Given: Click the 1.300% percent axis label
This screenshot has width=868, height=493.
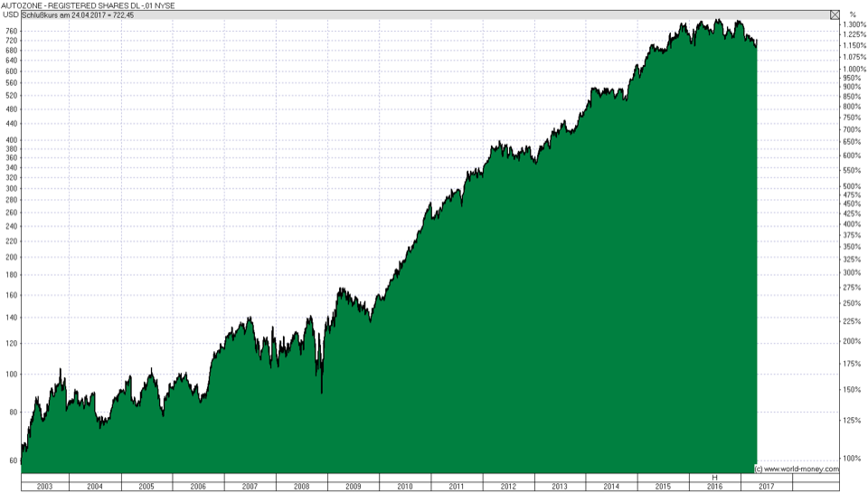Looking at the screenshot, I should 854,24.
